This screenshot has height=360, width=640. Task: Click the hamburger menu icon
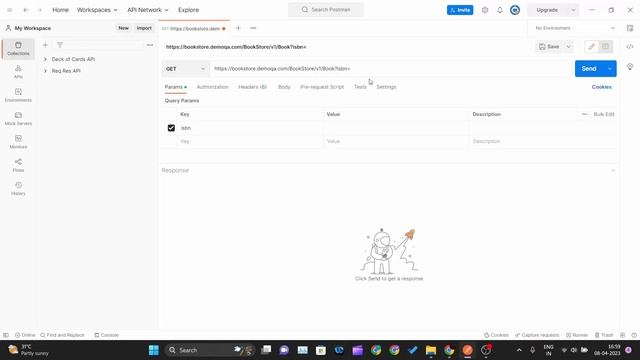[x=9, y=10]
